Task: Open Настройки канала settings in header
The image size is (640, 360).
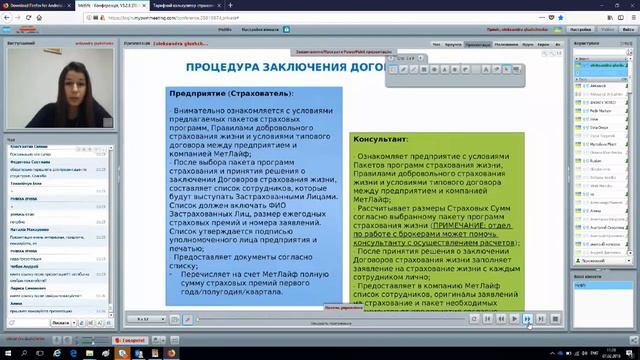Action: tap(260, 29)
